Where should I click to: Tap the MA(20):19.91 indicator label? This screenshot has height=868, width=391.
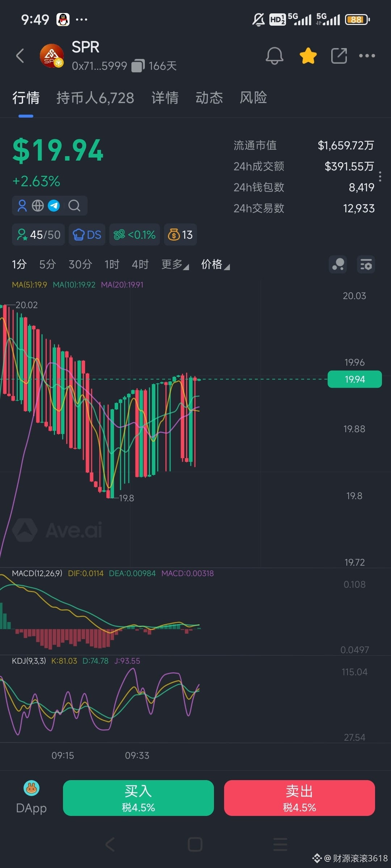point(122,285)
